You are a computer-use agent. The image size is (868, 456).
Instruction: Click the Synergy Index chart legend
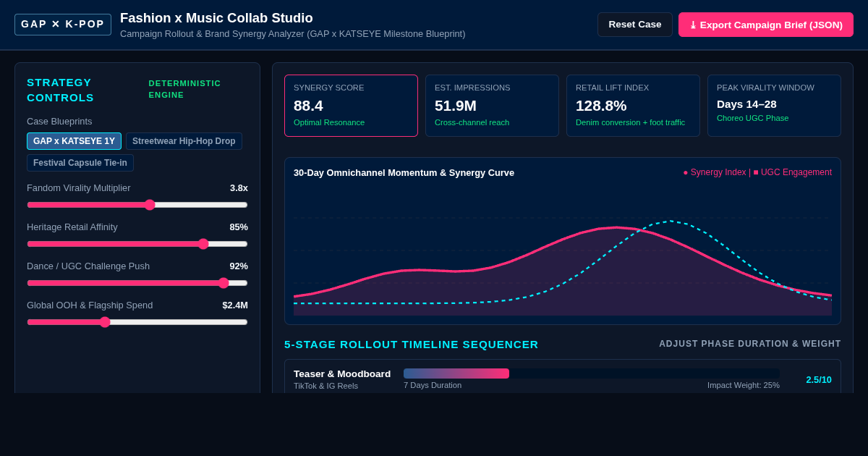(x=757, y=172)
